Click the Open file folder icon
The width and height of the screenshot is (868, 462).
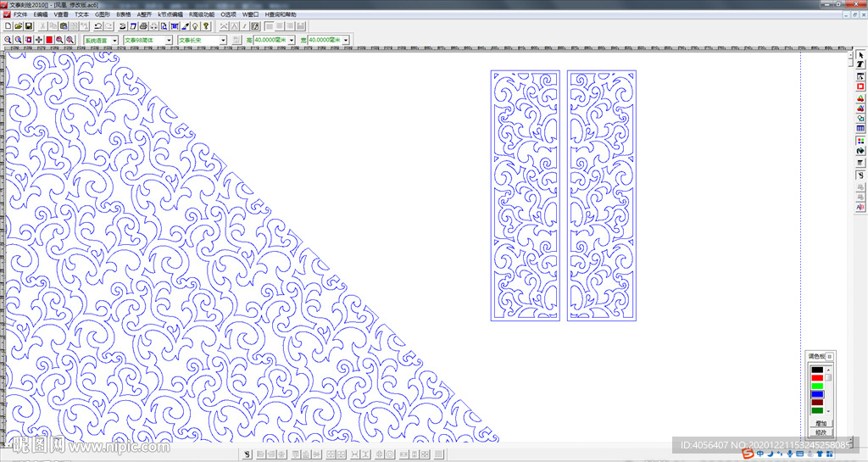click(18, 26)
